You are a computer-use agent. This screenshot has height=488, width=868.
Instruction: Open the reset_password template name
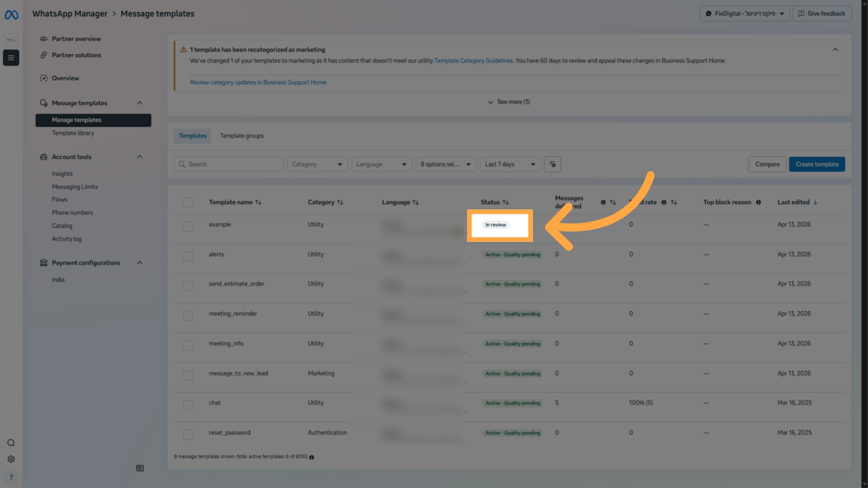point(230,432)
